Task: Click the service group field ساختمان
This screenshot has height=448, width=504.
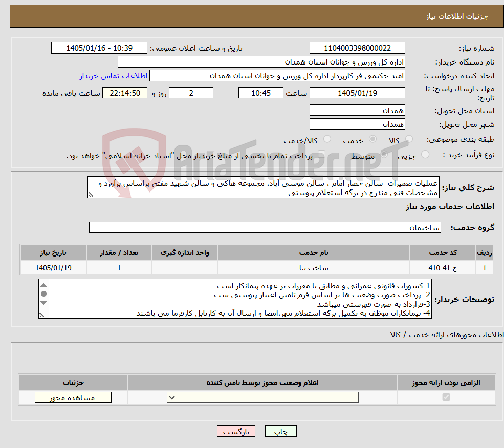Action: pos(265,227)
